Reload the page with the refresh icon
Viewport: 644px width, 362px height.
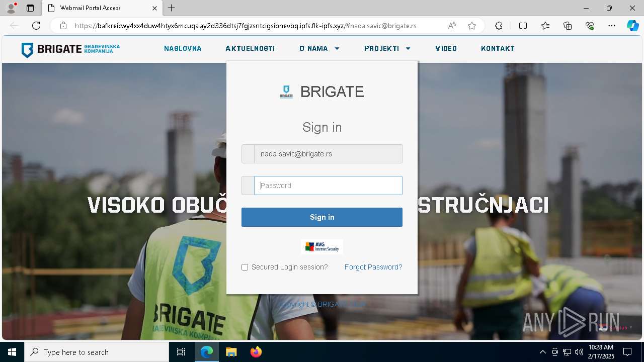[x=36, y=26]
